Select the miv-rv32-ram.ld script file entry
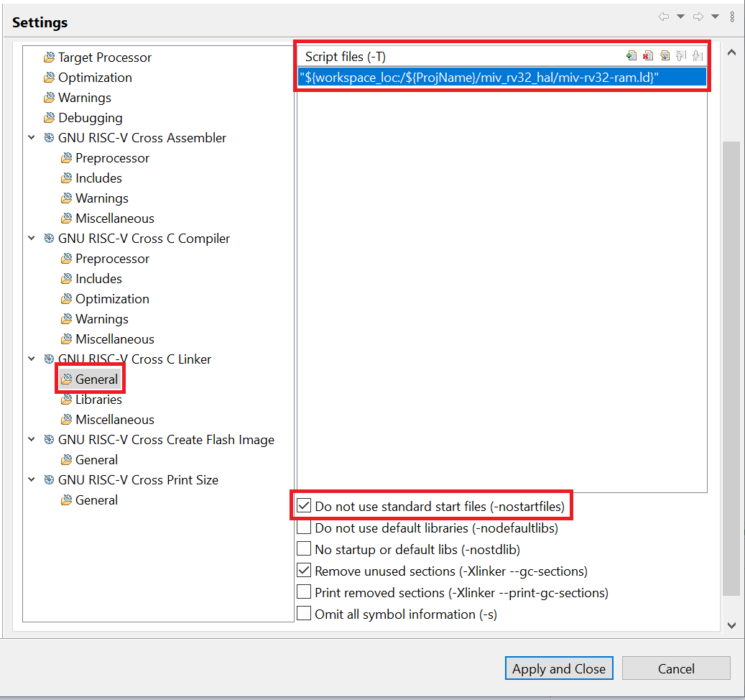This screenshot has height=700, width=745. [x=501, y=77]
